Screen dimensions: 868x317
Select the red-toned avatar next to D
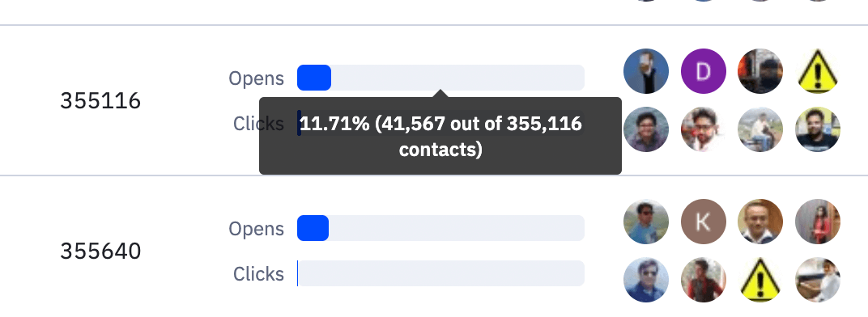(760, 71)
